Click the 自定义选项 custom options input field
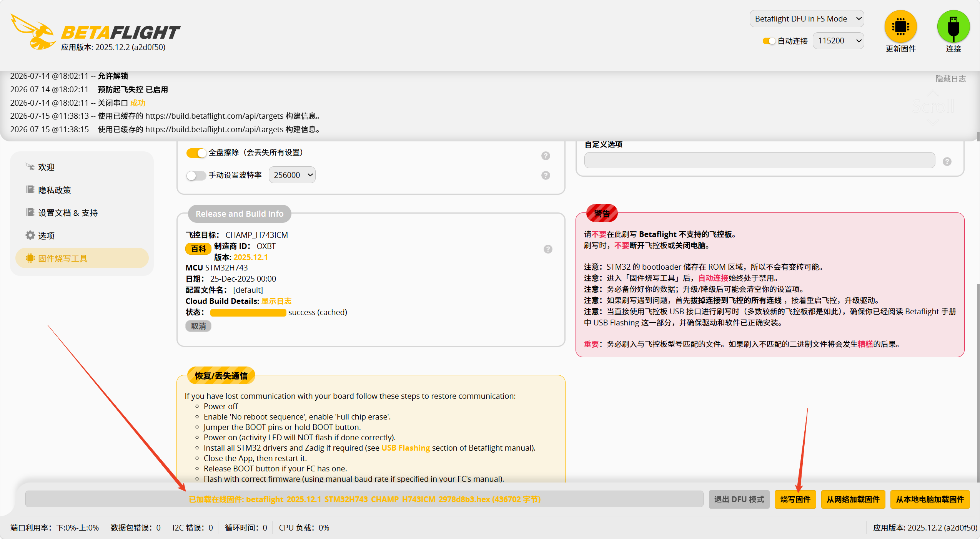This screenshot has width=980, height=539. tap(759, 160)
